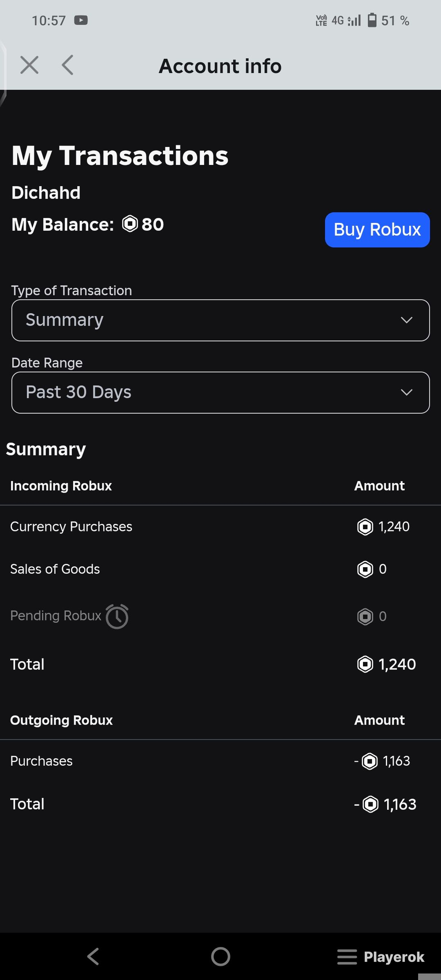Tap the Robux icon in Outgoing Purchases row
This screenshot has height=980, width=441.
[x=370, y=761]
